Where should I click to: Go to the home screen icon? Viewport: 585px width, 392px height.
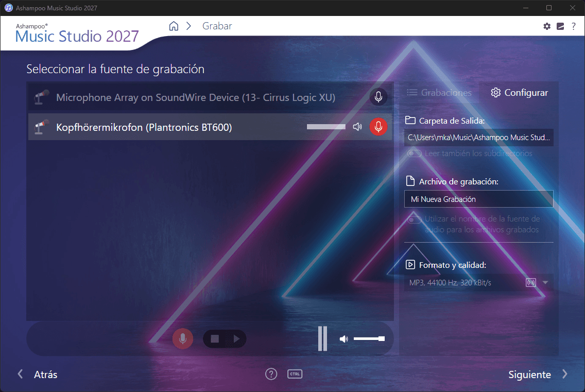(x=174, y=26)
